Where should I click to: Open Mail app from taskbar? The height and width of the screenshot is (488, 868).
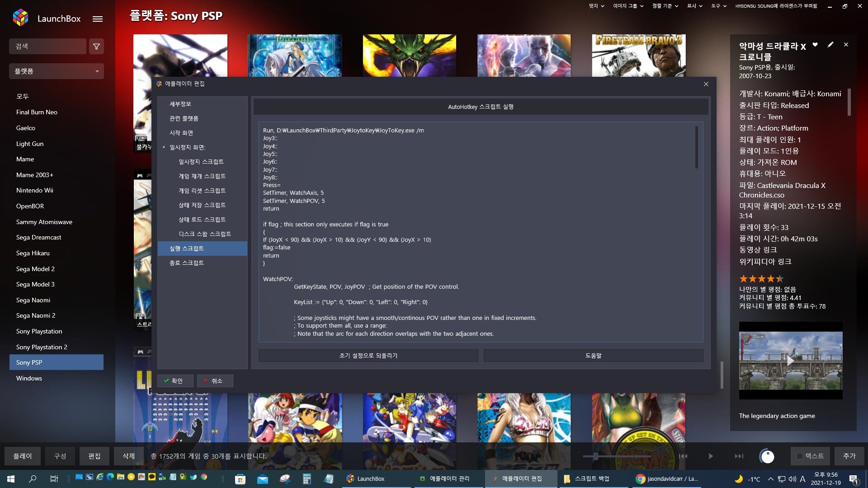(262, 479)
